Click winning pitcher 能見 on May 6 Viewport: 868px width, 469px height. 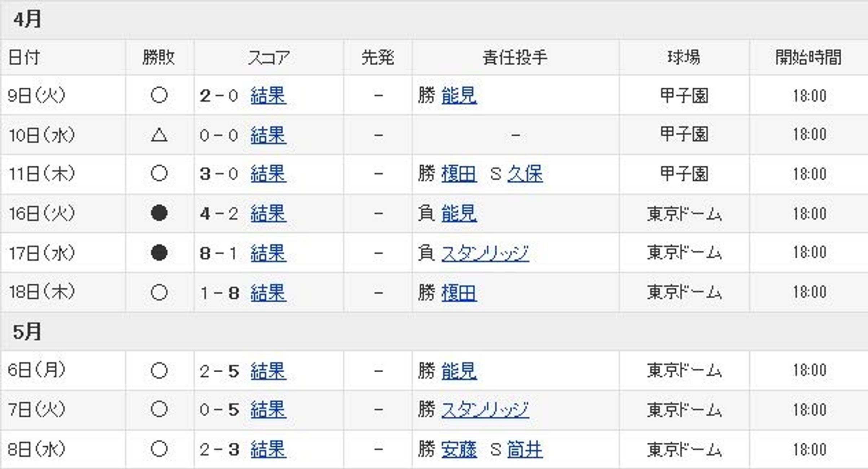[459, 371]
